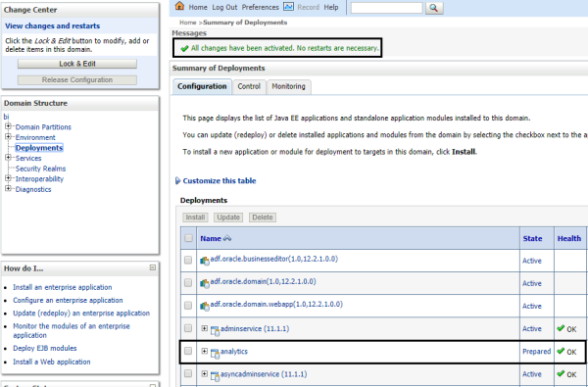Toggle the select-all deployments checkbox

(188, 238)
